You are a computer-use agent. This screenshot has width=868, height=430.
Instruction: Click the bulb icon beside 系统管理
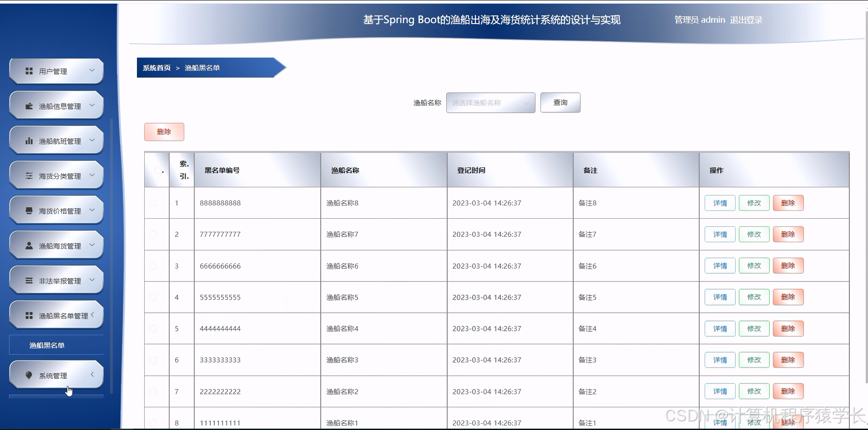(29, 375)
